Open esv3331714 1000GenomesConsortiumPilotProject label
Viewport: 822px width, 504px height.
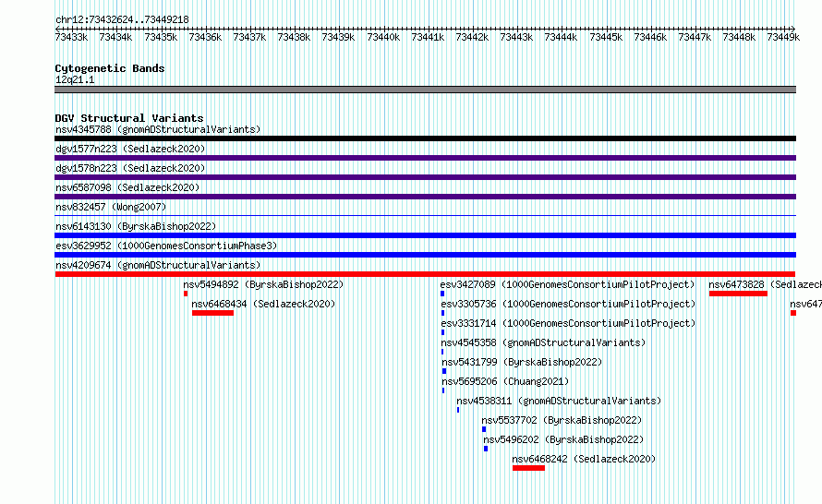[x=568, y=323]
